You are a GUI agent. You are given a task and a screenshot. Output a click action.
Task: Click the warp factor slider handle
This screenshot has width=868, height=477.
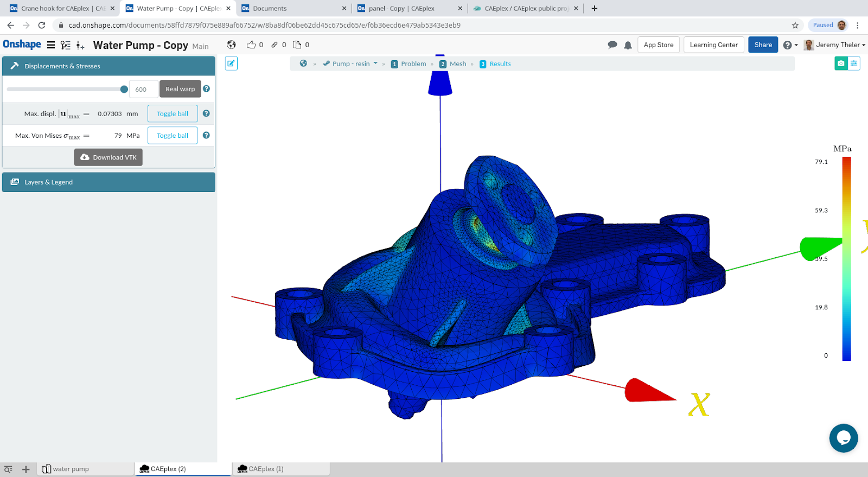coord(124,90)
